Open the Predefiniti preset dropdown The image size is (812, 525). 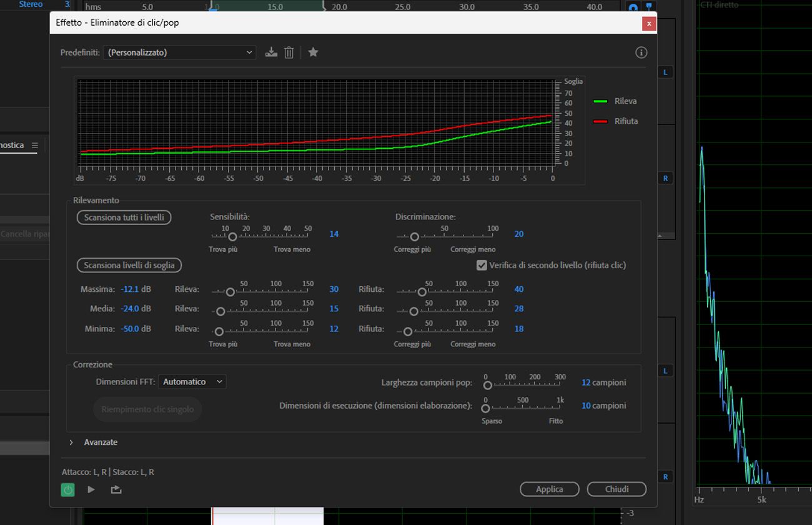(180, 52)
